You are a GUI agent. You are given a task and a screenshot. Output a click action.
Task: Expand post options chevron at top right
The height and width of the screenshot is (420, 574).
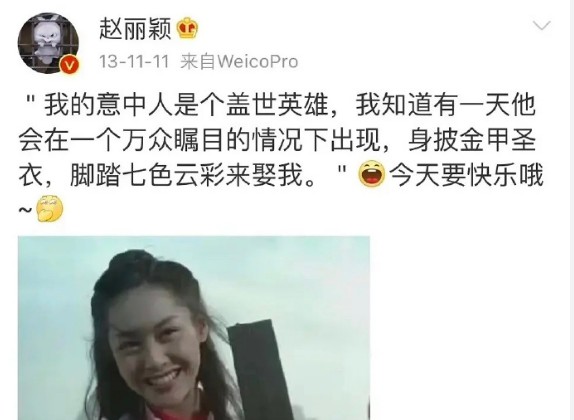point(542,25)
